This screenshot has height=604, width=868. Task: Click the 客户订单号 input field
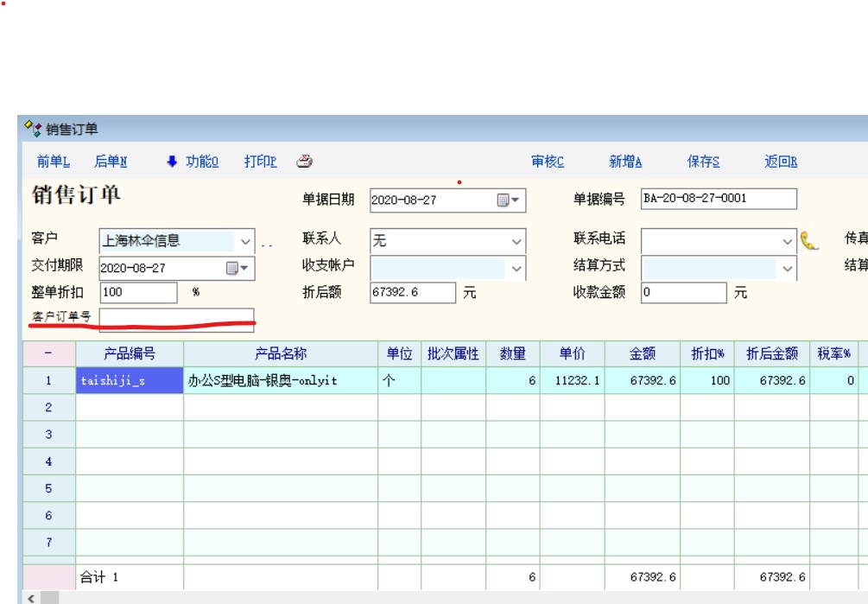click(x=176, y=317)
